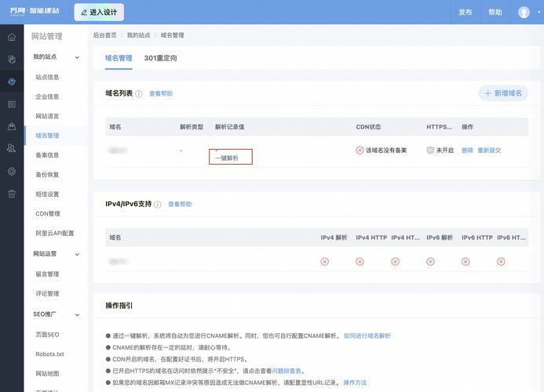Open the 操作方法 link
This screenshot has height=392, width=544.
[x=355, y=383]
